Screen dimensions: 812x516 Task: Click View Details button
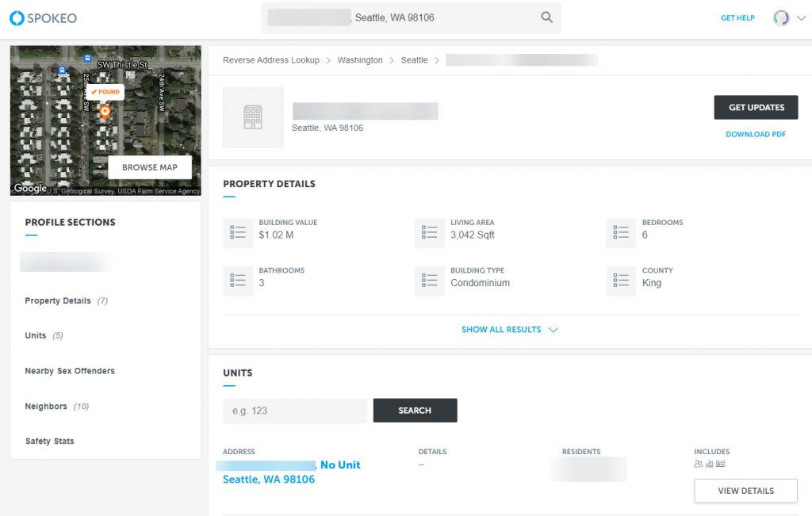tap(745, 491)
